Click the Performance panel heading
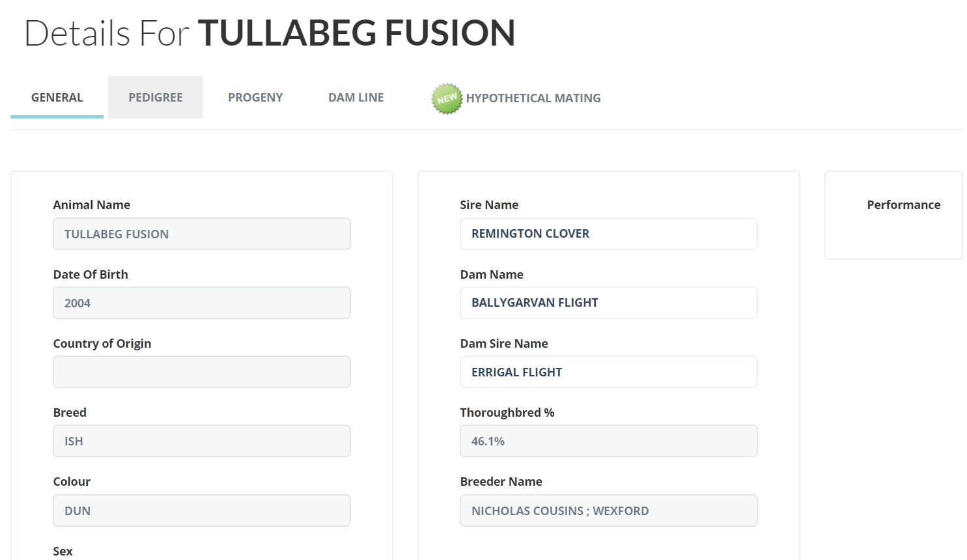Screen dimensions: 967x560 coord(903,205)
